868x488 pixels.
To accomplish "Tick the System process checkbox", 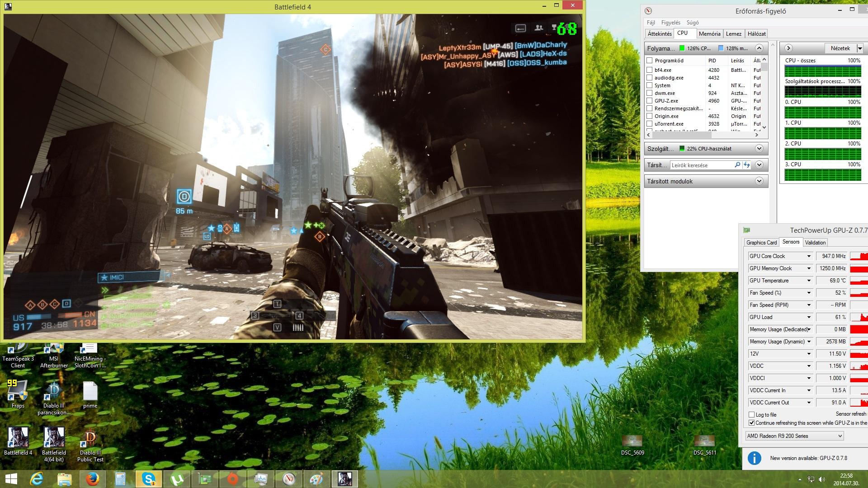I will click(x=650, y=85).
